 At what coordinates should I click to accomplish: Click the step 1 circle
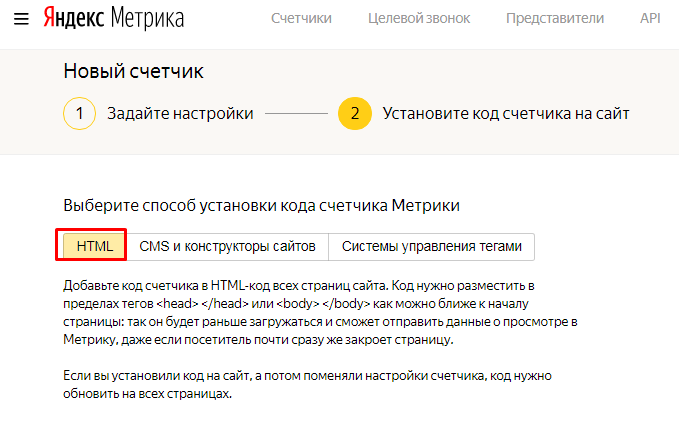click(x=79, y=114)
